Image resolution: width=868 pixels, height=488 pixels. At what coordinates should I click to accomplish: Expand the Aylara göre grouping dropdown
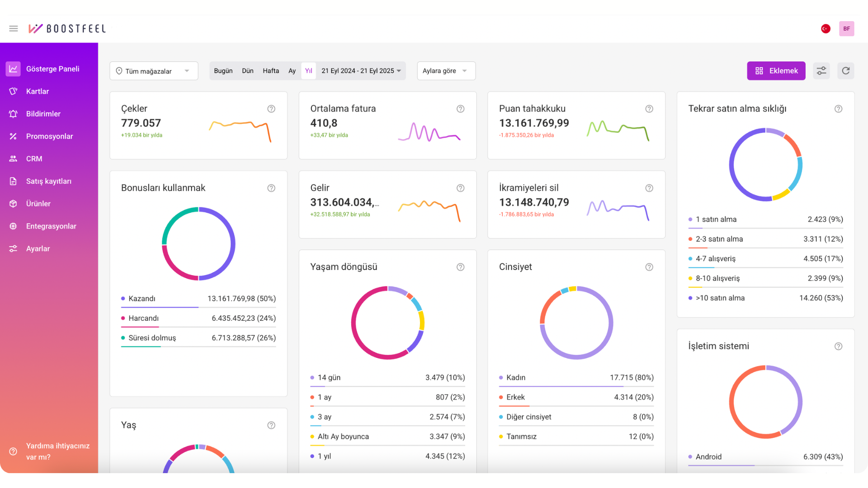click(446, 71)
